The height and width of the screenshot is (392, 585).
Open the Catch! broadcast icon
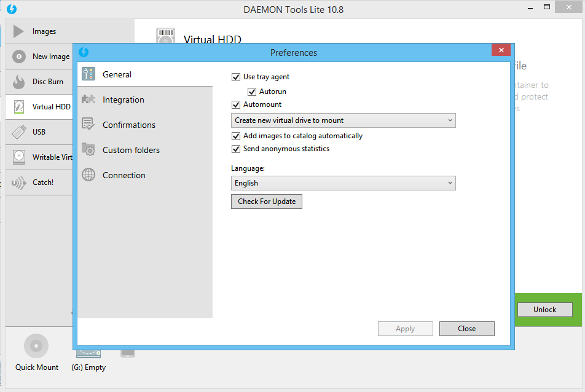[x=19, y=182]
